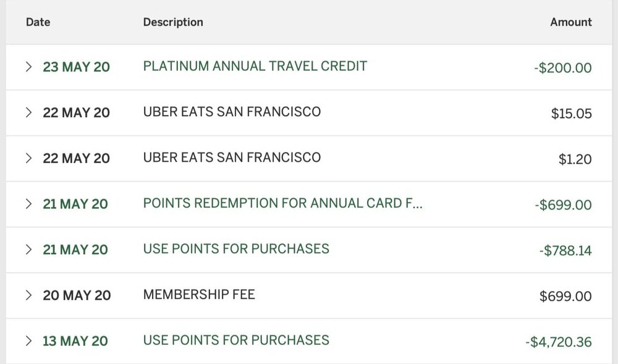Expand the Platinum Annual Travel Credit row

coord(28,67)
